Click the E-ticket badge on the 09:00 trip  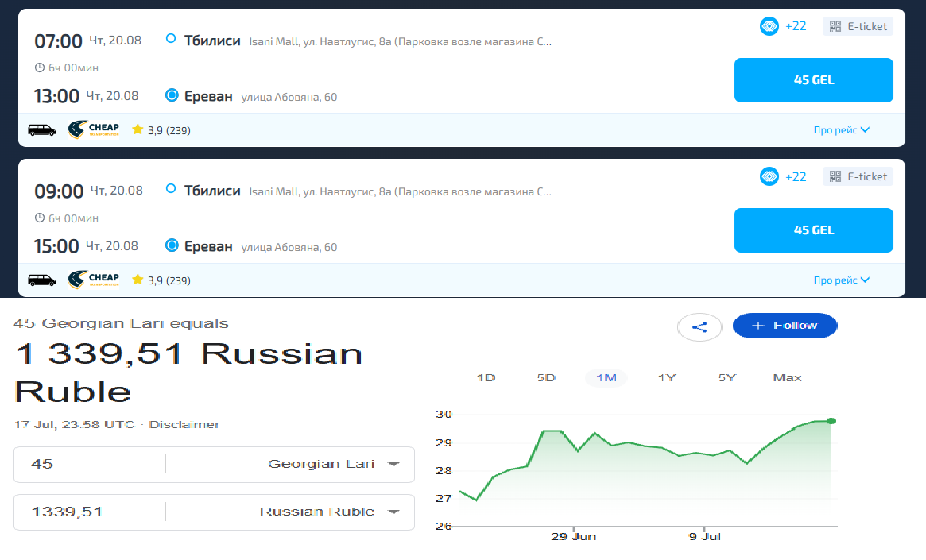pos(858,176)
